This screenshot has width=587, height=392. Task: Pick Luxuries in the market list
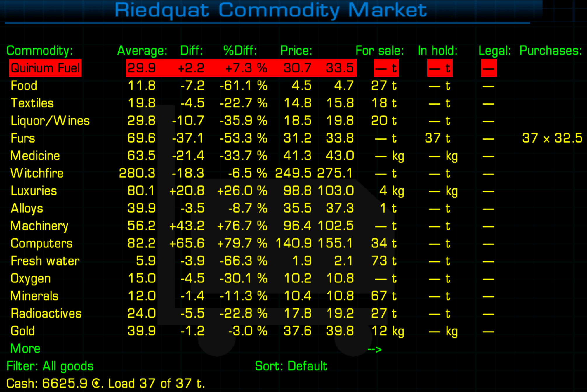[34, 191]
